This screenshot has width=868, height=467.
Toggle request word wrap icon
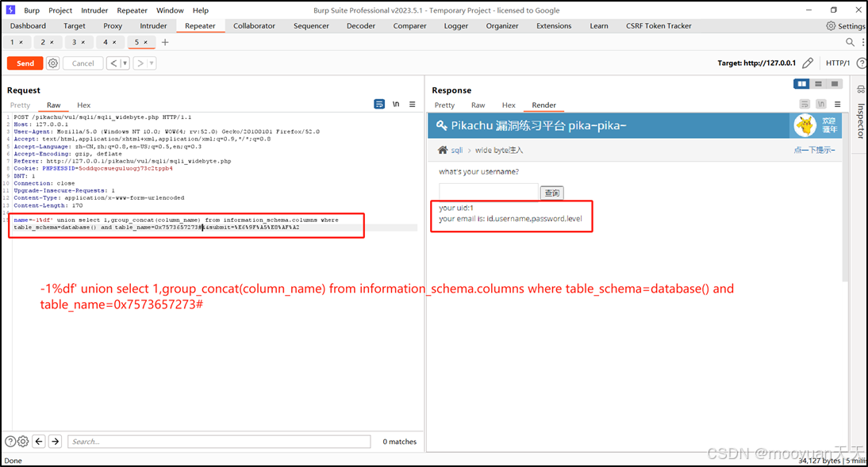379,104
